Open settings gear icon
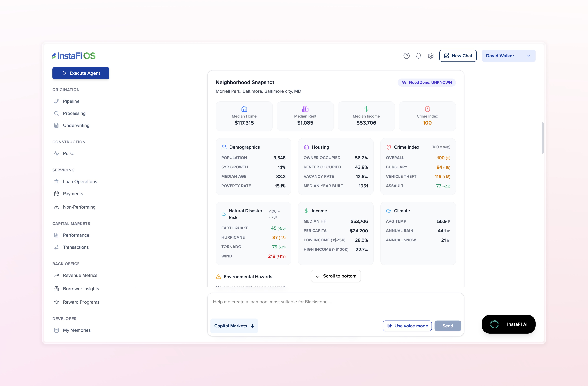Viewport: 588px width, 386px height. coord(431,56)
